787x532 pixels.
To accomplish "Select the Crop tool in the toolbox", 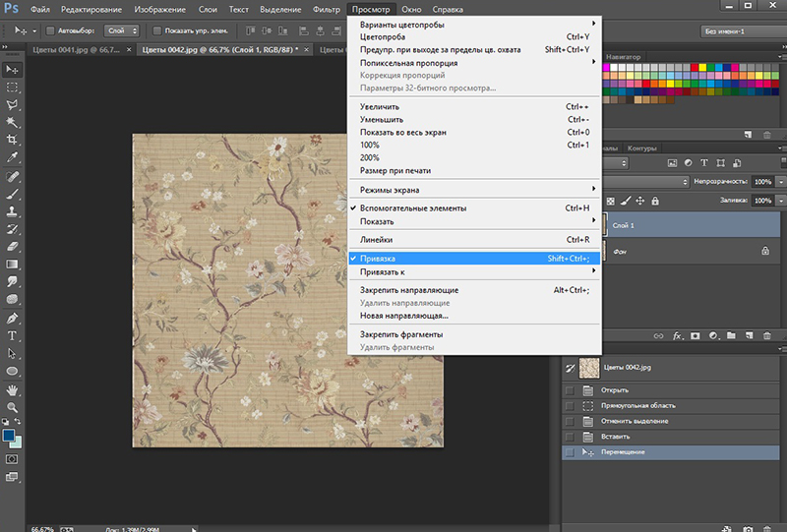I will [x=13, y=141].
